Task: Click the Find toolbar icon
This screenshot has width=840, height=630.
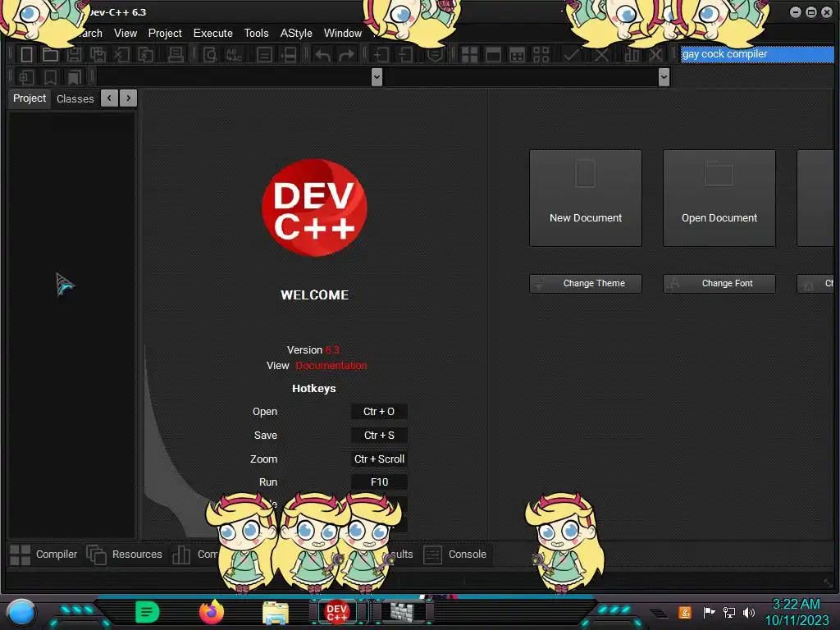Action: click(x=210, y=55)
